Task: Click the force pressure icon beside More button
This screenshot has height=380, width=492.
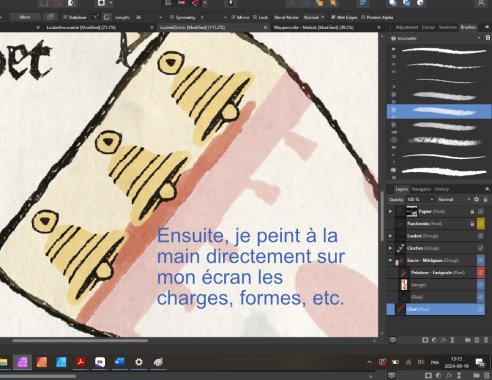Action: tap(50, 17)
